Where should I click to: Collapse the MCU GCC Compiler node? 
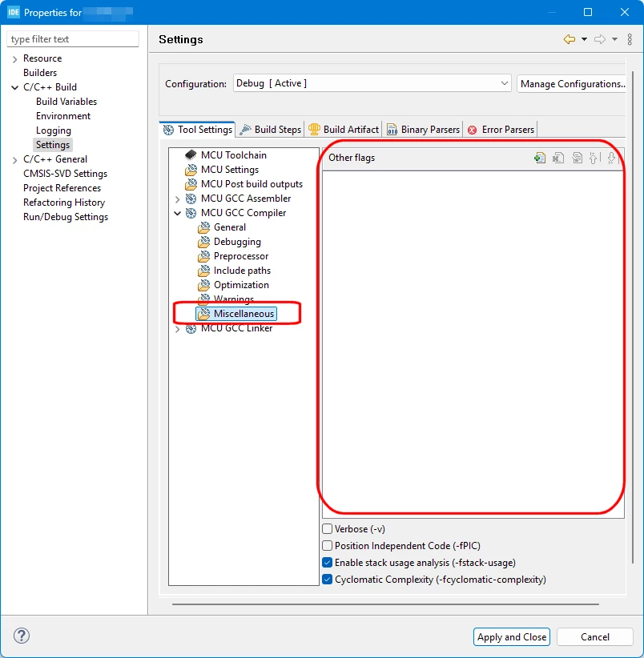click(177, 213)
